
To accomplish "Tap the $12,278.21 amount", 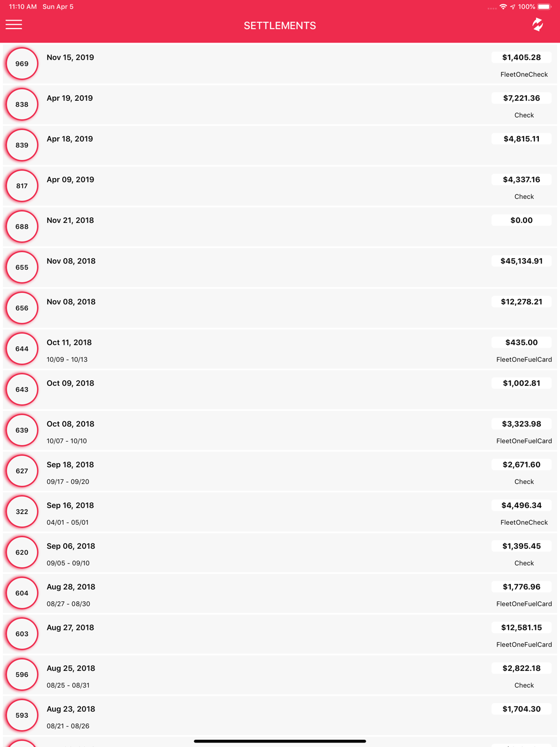I will pos(521,302).
